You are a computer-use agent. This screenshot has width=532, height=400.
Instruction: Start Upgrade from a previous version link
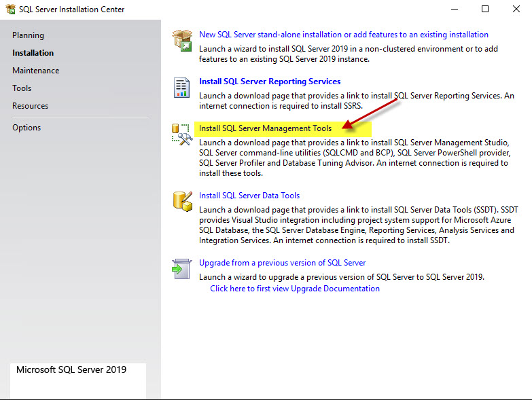[282, 263]
